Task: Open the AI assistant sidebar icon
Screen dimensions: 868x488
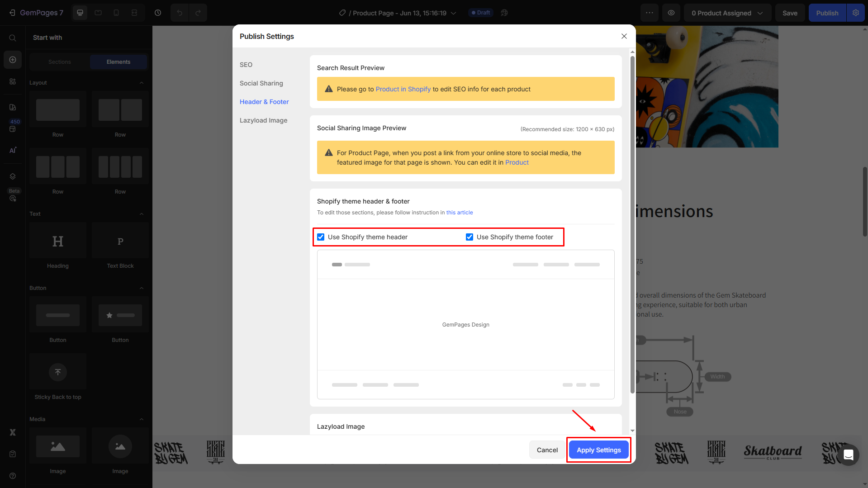Action: click(12, 150)
